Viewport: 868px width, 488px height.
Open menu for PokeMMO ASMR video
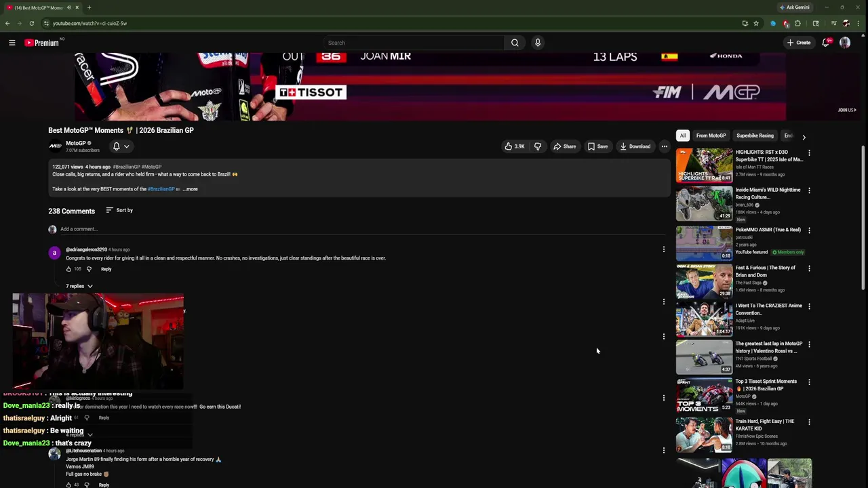tap(809, 230)
